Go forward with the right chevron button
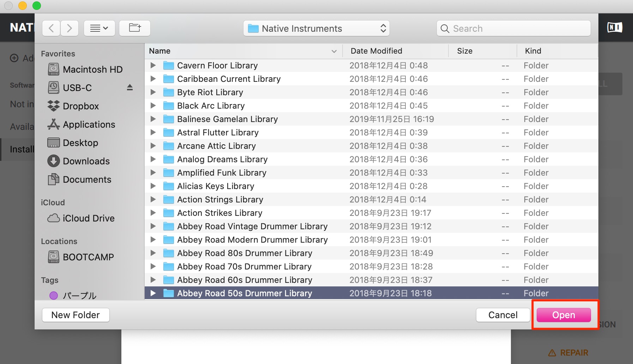 pyautogui.click(x=70, y=28)
